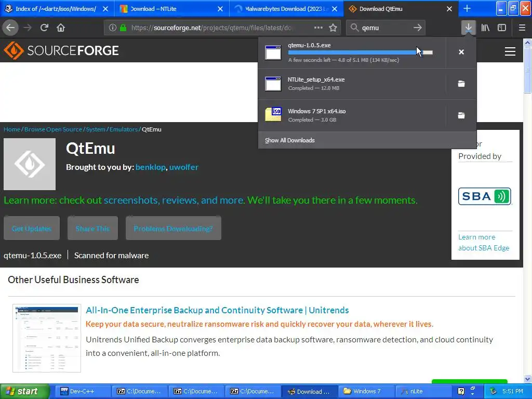The height and width of the screenshot is (399, 532).
Task: Click the scrollbar down arrow
Action: pos(528,379)
